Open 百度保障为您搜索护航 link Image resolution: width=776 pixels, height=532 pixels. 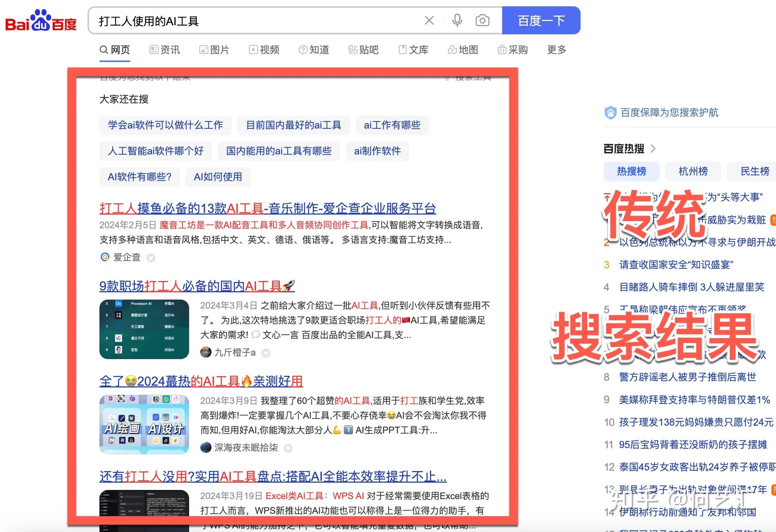point(669,112)
